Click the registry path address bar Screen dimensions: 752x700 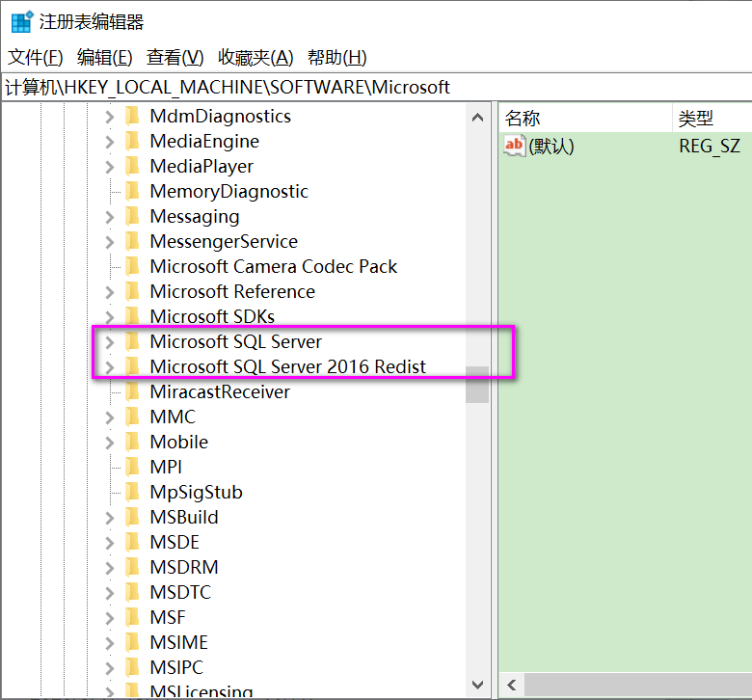[376, 88]
